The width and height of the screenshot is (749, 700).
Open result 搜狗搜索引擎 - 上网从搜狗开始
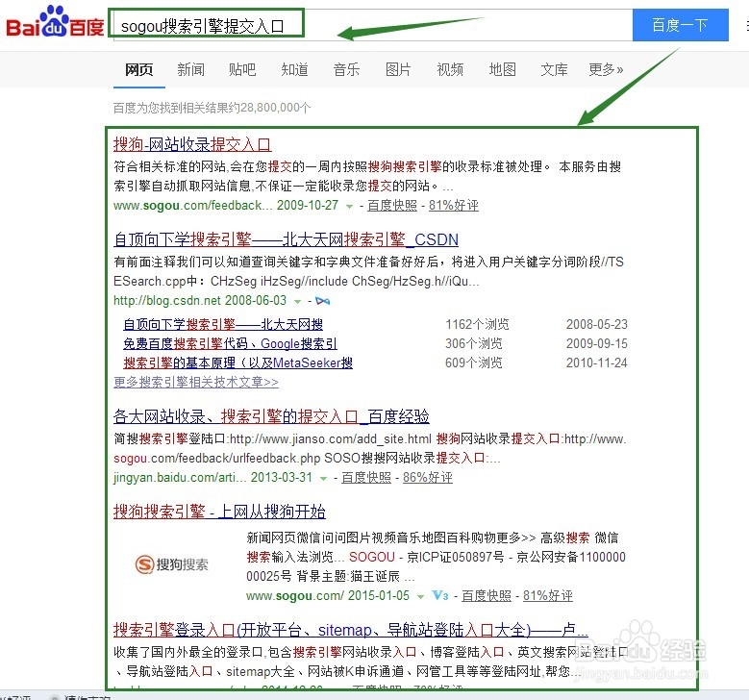click(219, 512)
